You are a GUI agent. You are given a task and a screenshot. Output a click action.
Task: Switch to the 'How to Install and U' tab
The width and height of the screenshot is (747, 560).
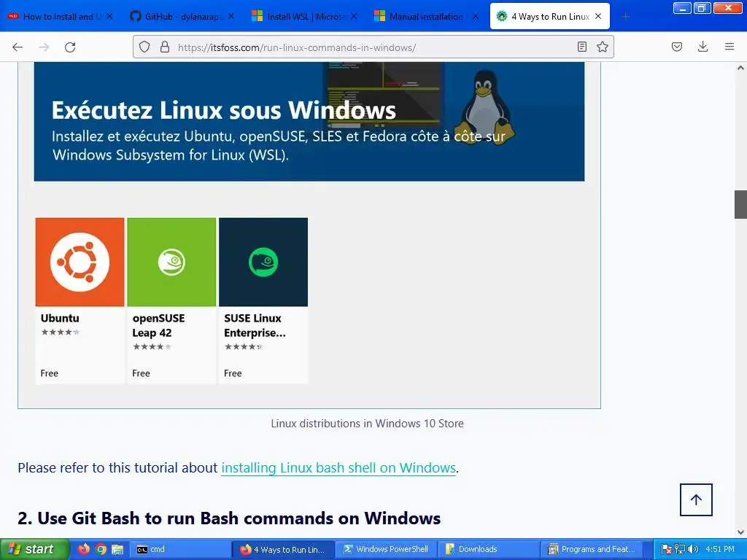click(60, 17)
